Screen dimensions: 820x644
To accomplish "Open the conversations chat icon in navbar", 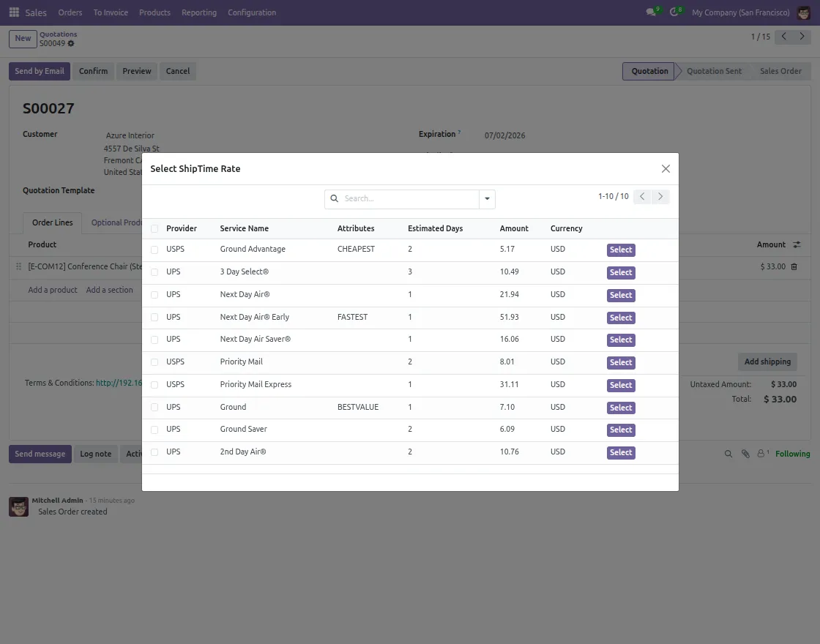I will point(651,12).
